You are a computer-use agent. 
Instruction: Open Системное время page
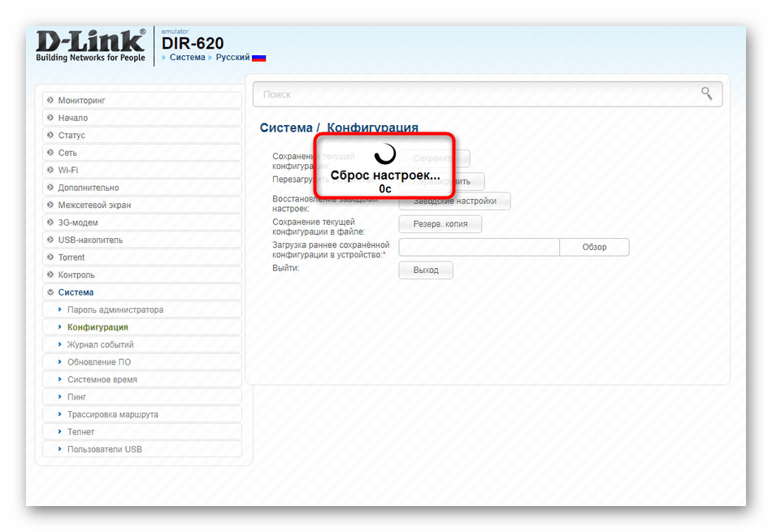click(x=141, y=380)
